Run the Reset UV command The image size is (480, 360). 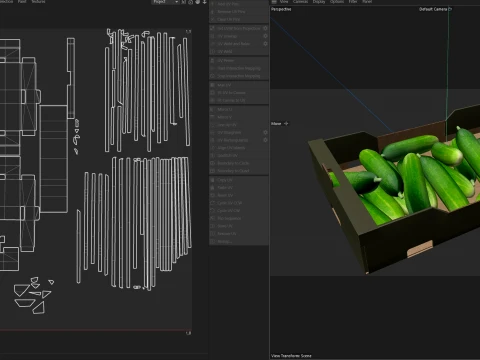point(239,195)
